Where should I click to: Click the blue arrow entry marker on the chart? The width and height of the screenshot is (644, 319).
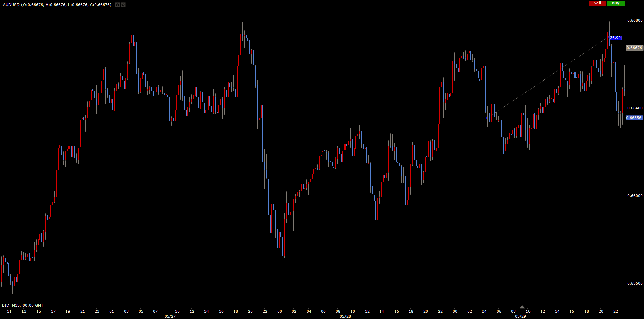tap(487, 118)
